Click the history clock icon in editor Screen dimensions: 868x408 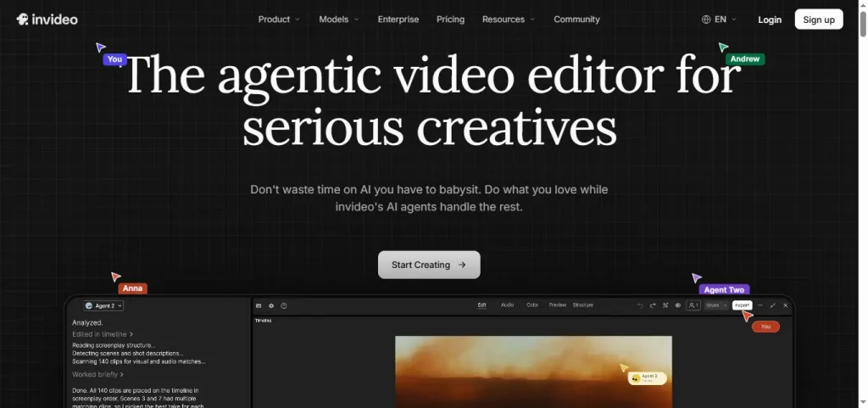tap(284, 305)
